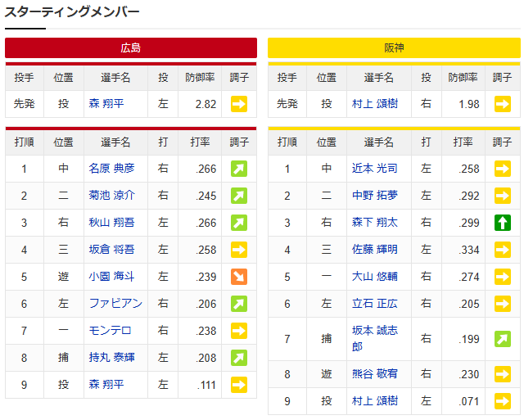
Task: Open player モンテロ profile
Action: coord(110,331)
